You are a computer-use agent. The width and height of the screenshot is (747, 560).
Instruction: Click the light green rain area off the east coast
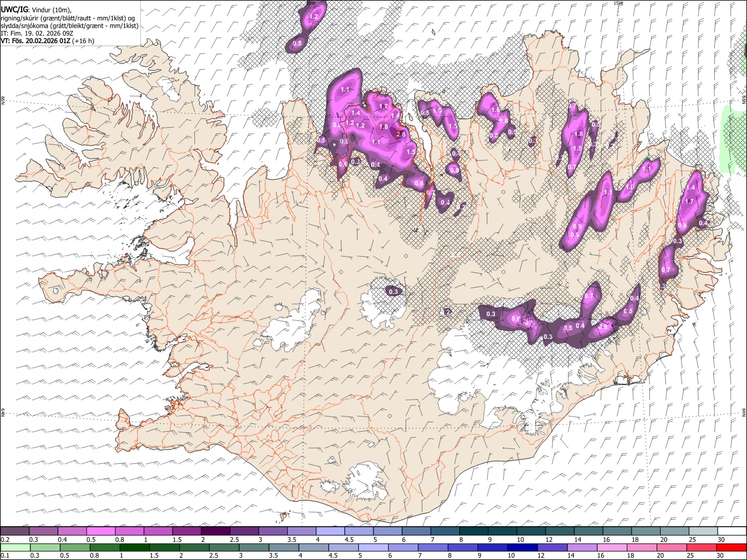pyautogui.click(x=733, y=139)
